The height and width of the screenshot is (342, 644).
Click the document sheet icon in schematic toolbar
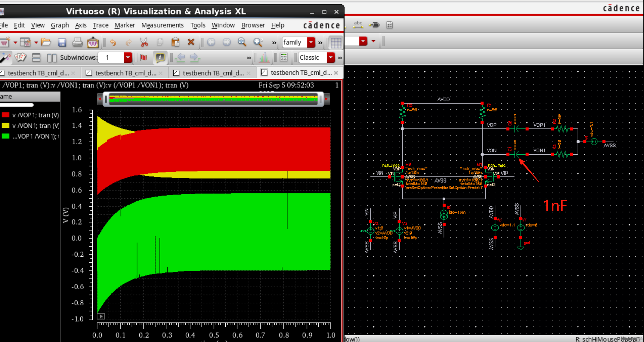pos(390,25)
